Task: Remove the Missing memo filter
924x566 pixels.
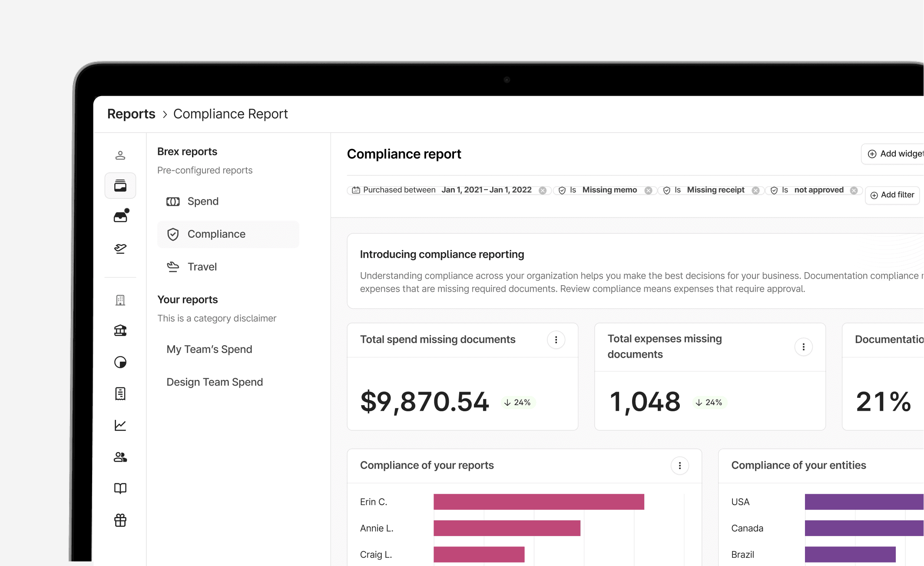Action: (648, 190)
